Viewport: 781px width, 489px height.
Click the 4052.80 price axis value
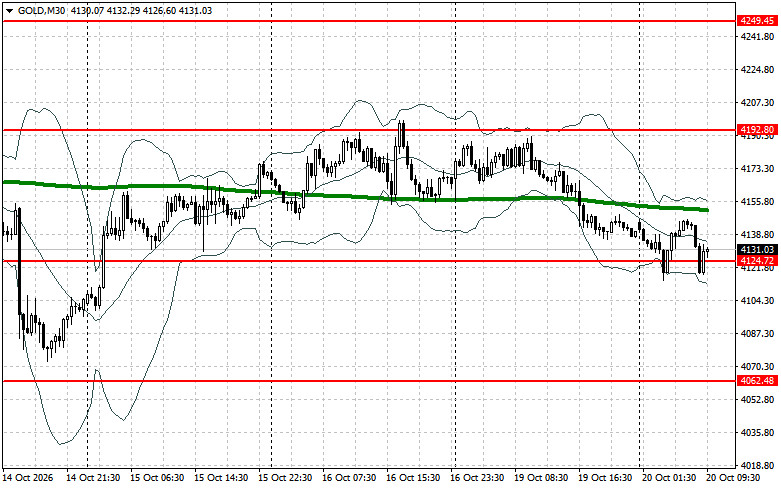pyautogui.click(x=757, y=400)
